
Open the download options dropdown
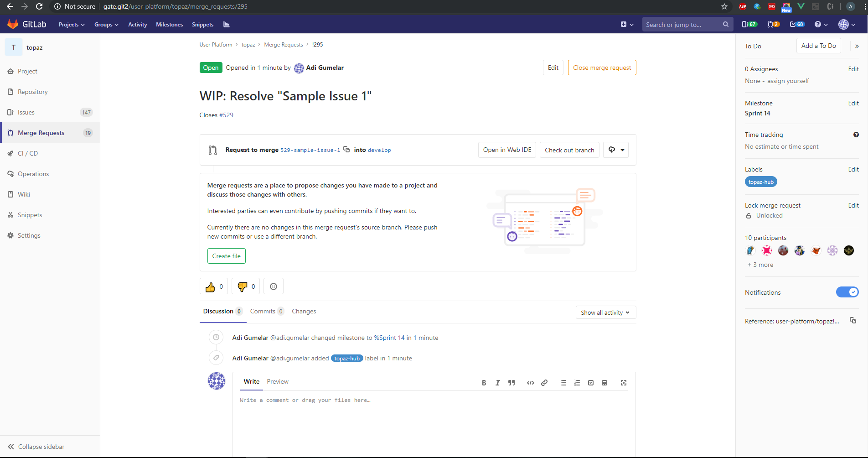tap(616, 150)
